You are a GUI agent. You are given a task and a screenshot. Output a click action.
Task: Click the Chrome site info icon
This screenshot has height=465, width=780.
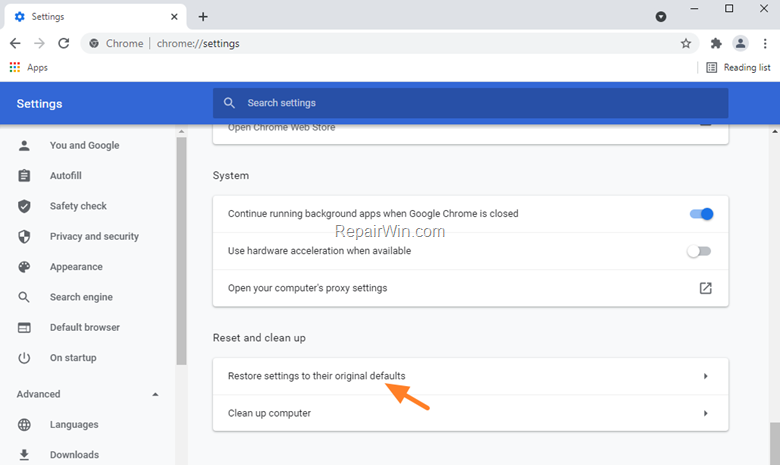coord(94,43)
